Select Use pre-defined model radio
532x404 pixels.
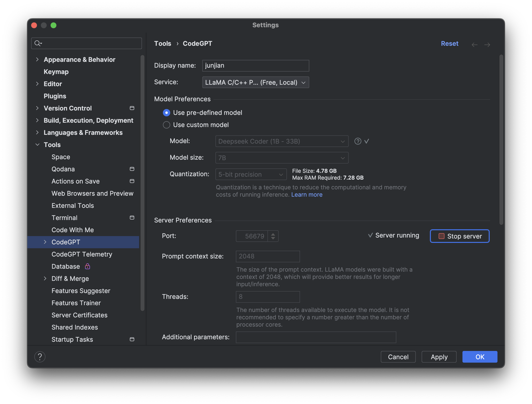point(166,113)
